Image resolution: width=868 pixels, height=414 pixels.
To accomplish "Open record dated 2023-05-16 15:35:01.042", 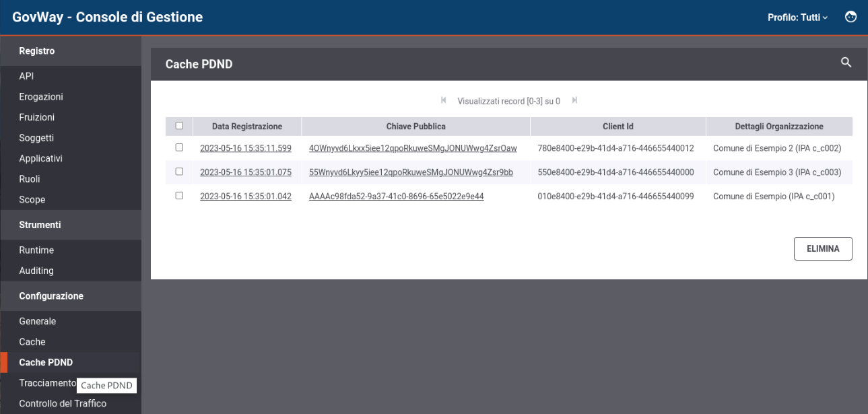I will [x=246, y=197].
